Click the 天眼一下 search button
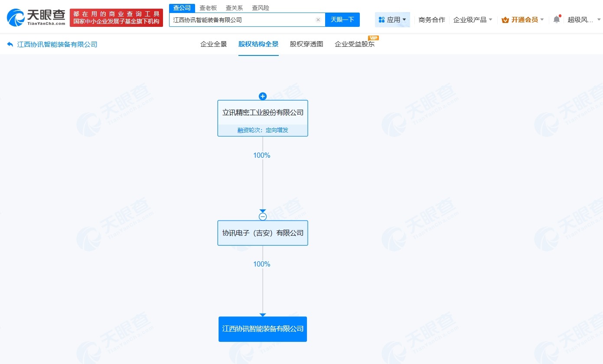 pos(342,19)
